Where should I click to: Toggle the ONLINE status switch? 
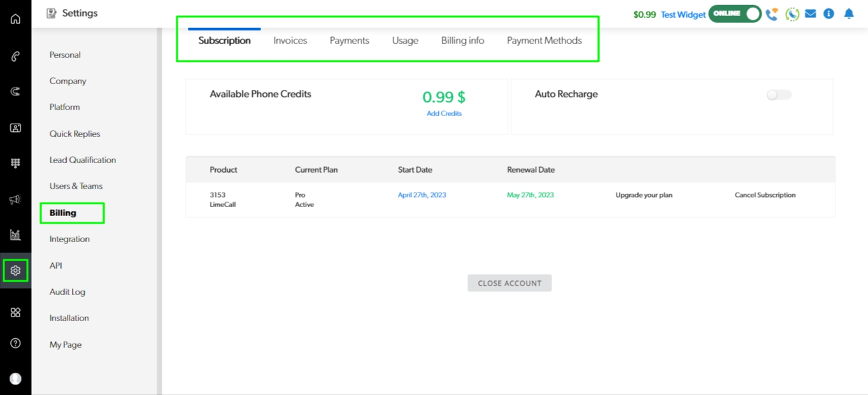coord(735,13)
